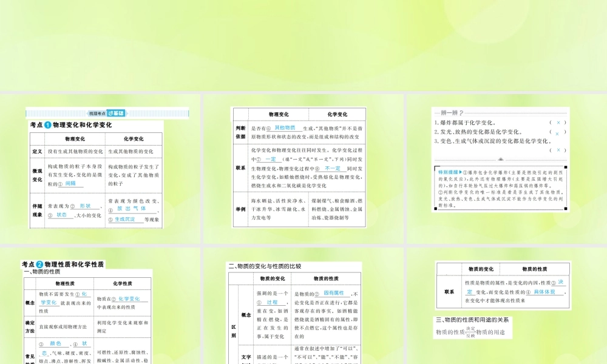Viewport: 607px width, 364px height.
Task: Click the 微观变化 row label
Action: point(37,175)
